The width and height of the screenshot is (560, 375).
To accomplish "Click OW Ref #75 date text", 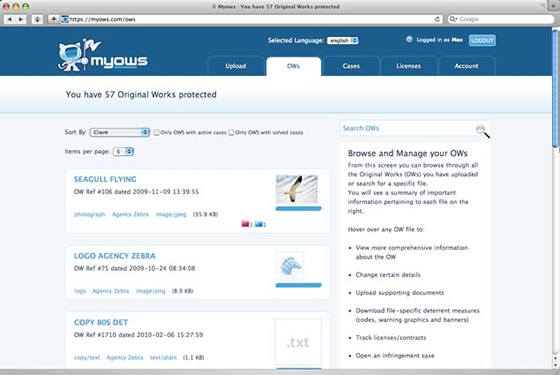I will point(134,268).
